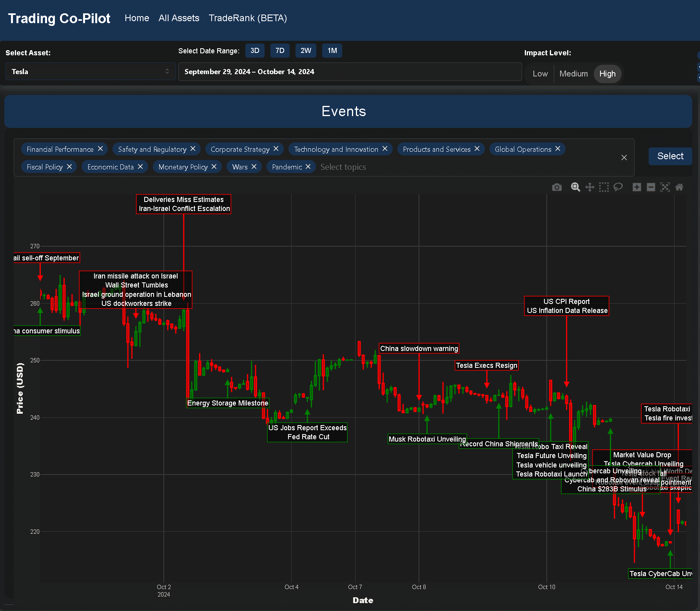Remove Products and Services topic tag
The image size is (700, 611).
click(477, 149)
